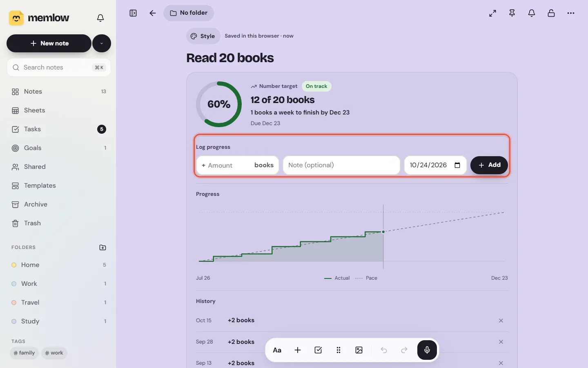This screenshot has width=588, height=368.
Task: Set a reminder with top-right bell icon
Action: [x=532, y=13]
